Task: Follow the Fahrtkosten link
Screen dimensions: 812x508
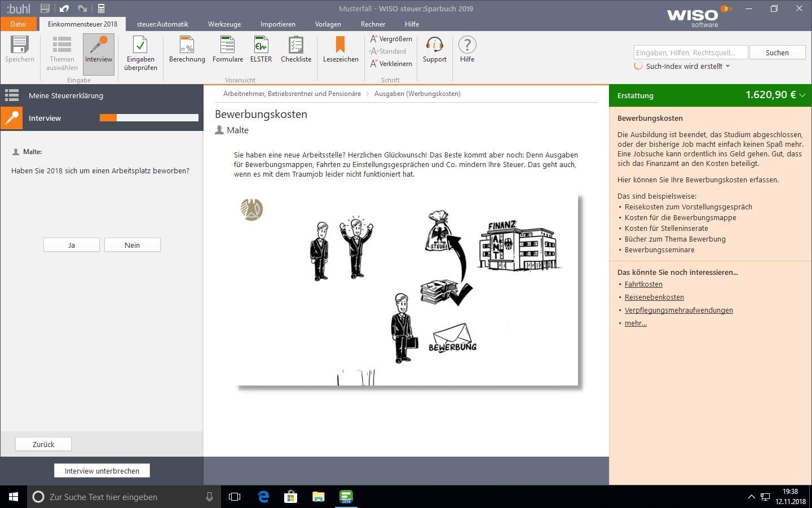Action: (x=643, y=284)
